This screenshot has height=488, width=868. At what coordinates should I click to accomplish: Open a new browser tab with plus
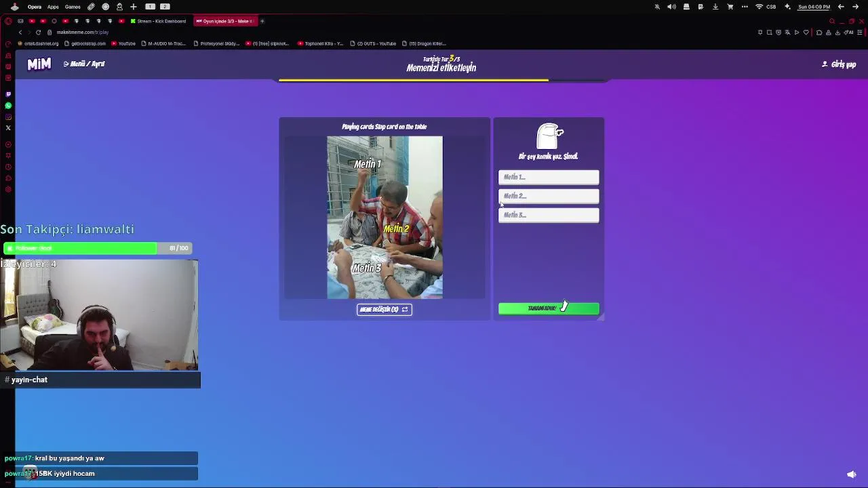pyautogui.click(x=262, y=21)
